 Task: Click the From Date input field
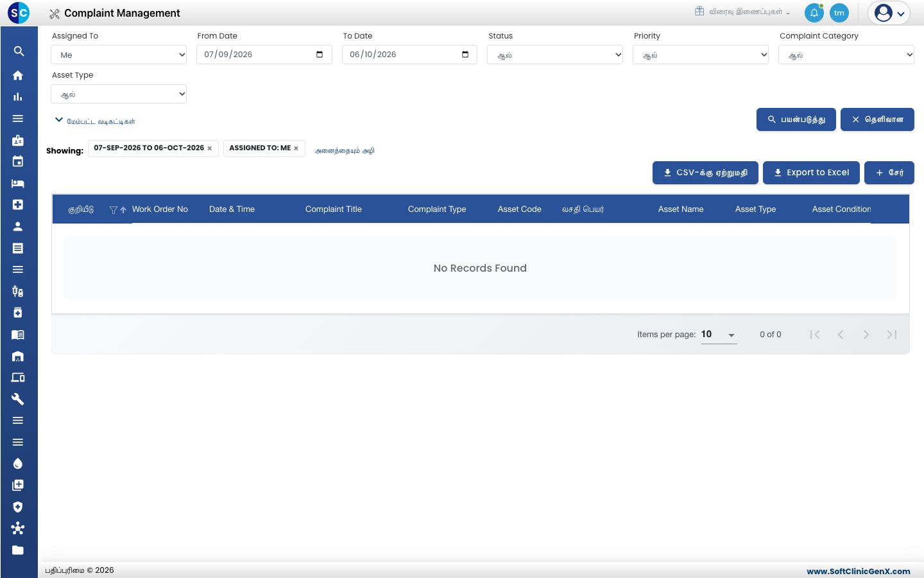[x=264, y=55]
